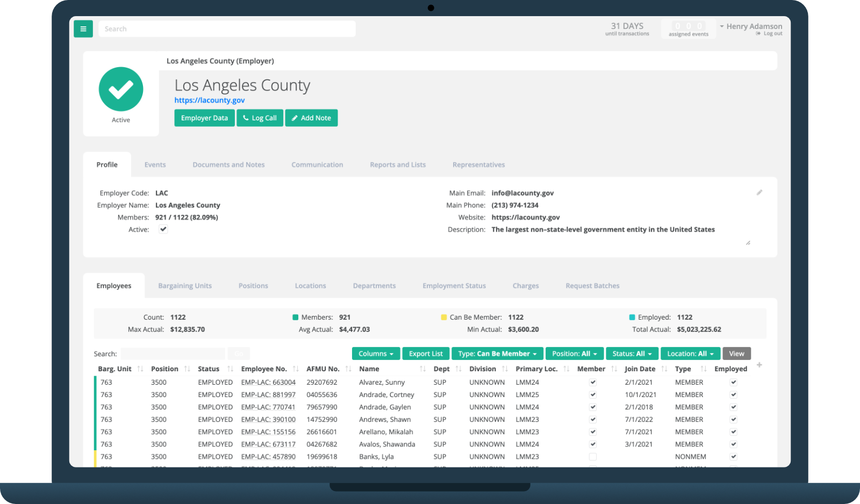Click yellow Can Be Member legend swatch
The height and width of the screenshot is (504, 860).
pos(444,318)
